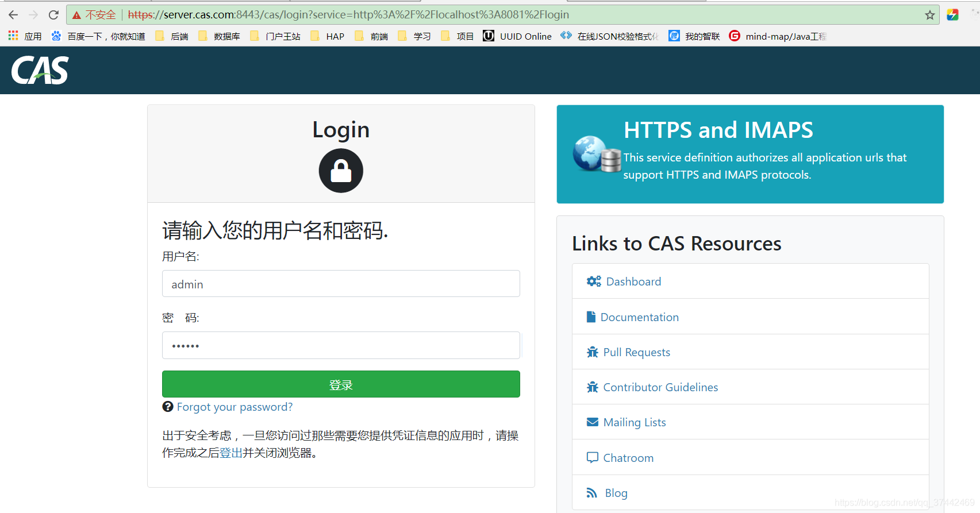This screenshot has width=980, height=513.
Task: Open the 我的智联 bookmark
Action: 694,36
